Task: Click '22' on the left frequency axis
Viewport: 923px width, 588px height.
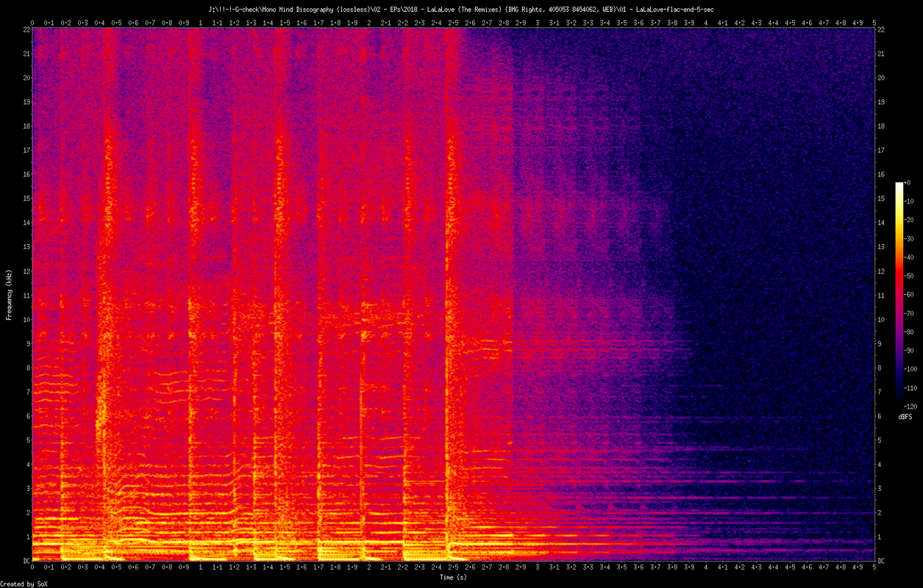Action: (x=26, y=29)
